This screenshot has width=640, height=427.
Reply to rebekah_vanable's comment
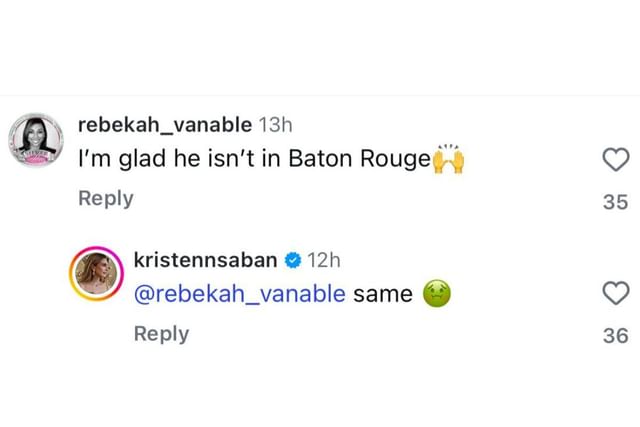point(105,198)
